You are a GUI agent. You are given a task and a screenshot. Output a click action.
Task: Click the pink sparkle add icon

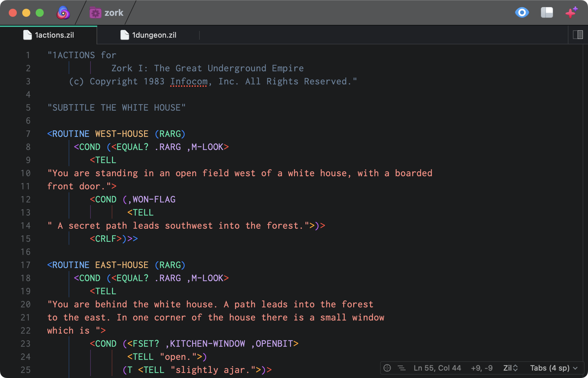(x=571, y=12)
